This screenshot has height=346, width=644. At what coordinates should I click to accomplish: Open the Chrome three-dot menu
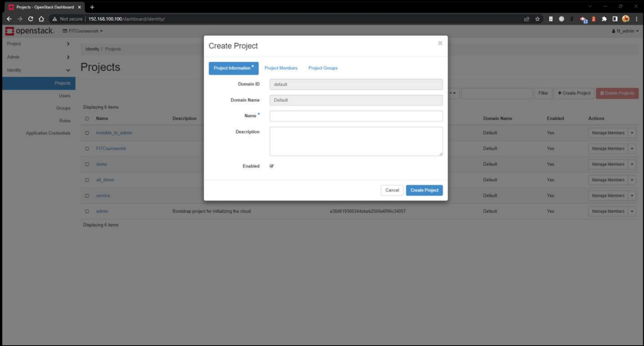(636, 19)
